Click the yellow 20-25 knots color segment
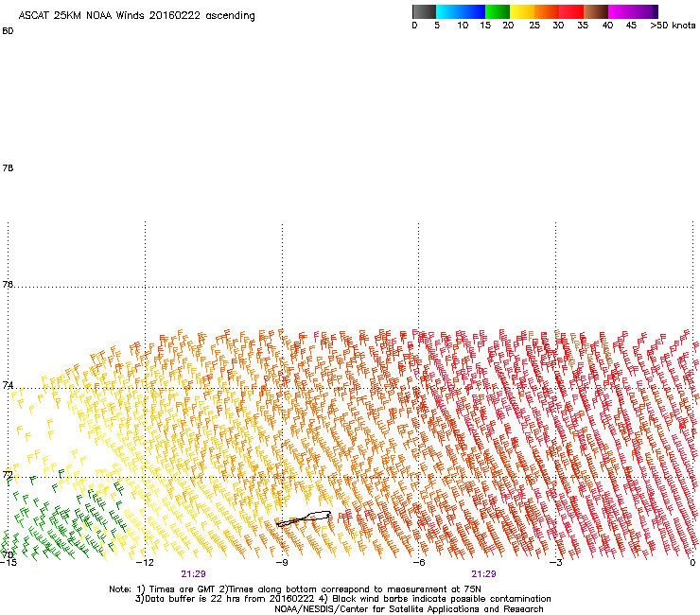Screen dimensions: 700x615 pyautogui.click(x=522, y=11)
